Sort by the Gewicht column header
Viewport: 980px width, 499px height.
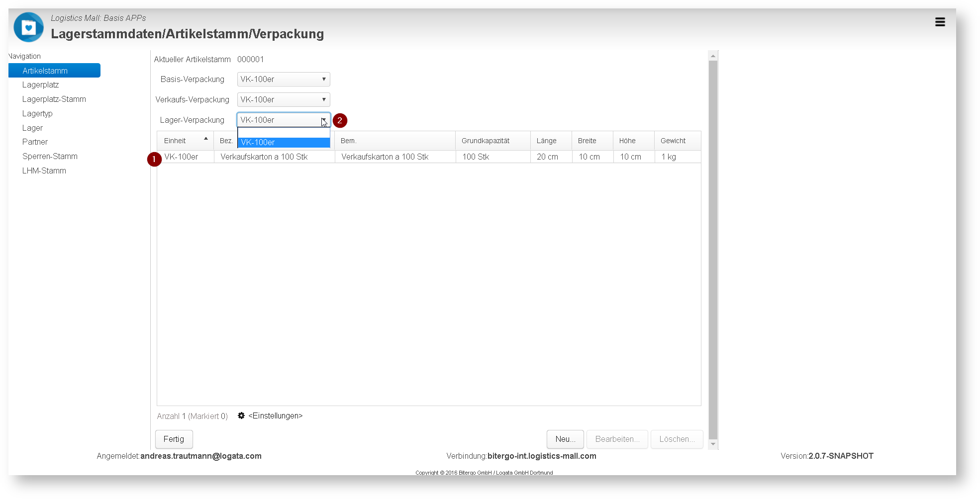pos(678,141)
